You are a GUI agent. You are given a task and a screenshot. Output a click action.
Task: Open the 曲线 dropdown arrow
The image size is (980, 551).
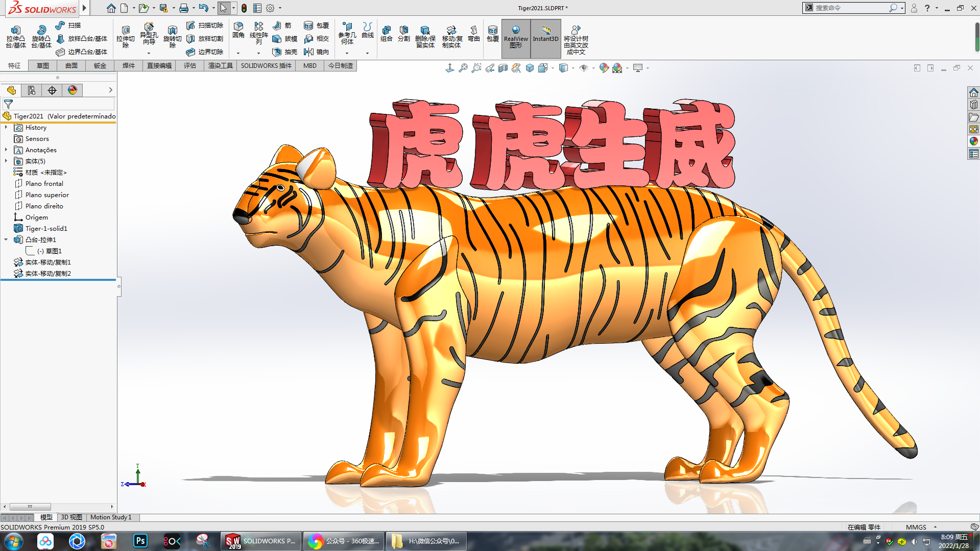coord(367,53)
